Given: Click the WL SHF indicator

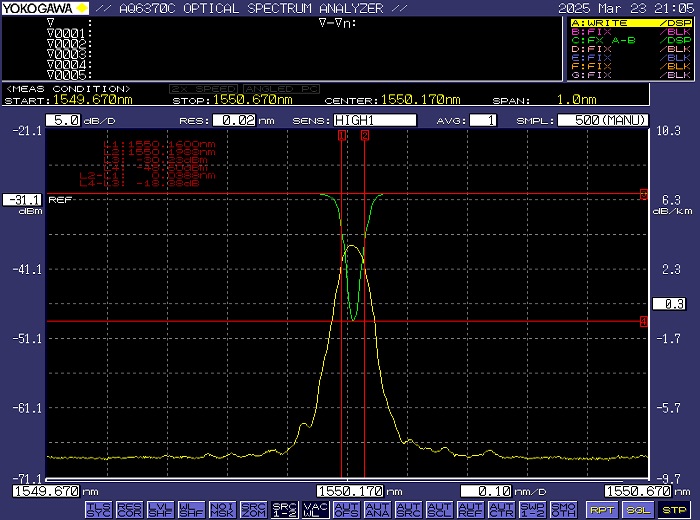Looking at the screenshot, I should coord(191,509).
